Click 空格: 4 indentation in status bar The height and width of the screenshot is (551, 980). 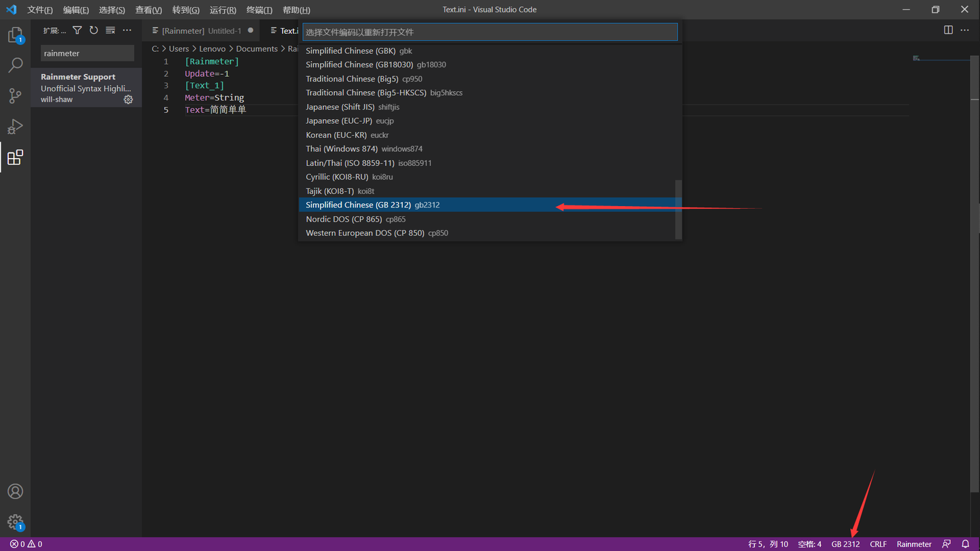coord(810,544)
